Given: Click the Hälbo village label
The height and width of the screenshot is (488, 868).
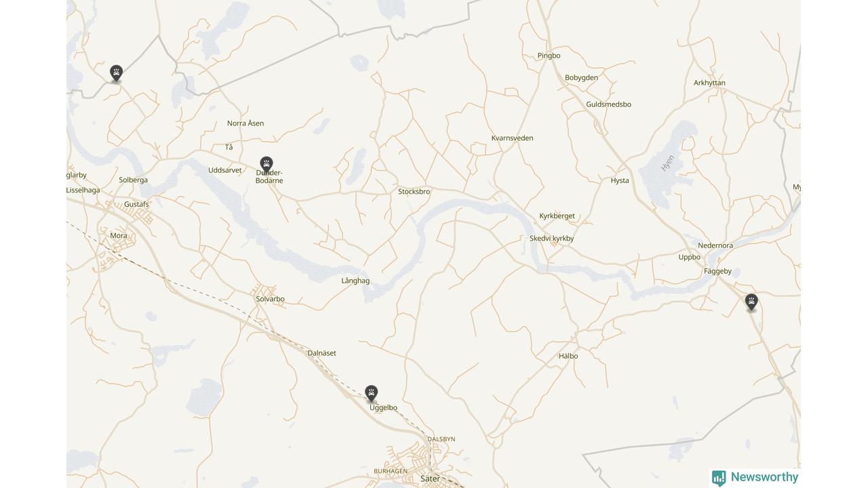Looking at the screenshot, I should tap(568, 356).
